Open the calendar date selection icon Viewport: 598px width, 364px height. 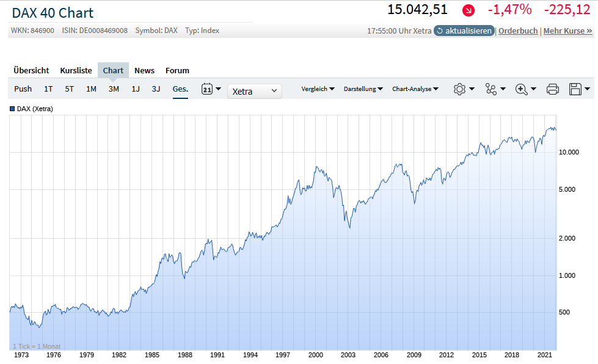pyautogui.click(x=208, y=89)
